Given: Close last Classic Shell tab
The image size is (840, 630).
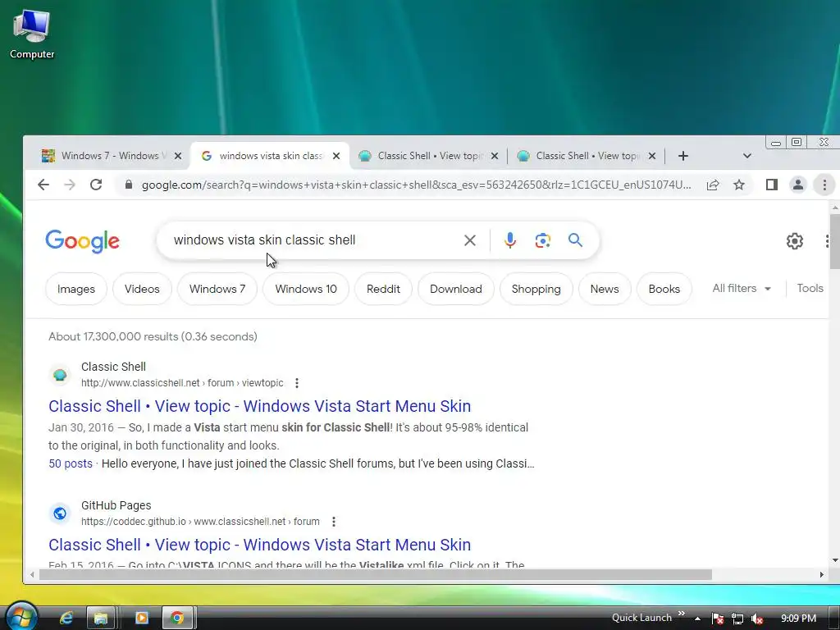Looking at the screenshot, I should click(652, 156).
